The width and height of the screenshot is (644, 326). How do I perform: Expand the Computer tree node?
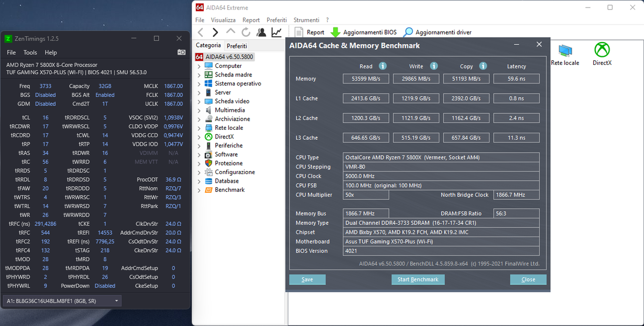click(199, 66)
